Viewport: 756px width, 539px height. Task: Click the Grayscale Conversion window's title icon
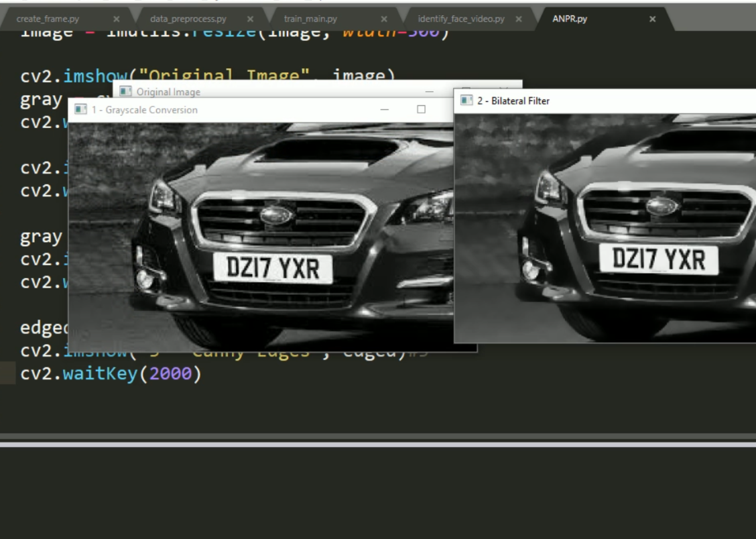(81, 109)
